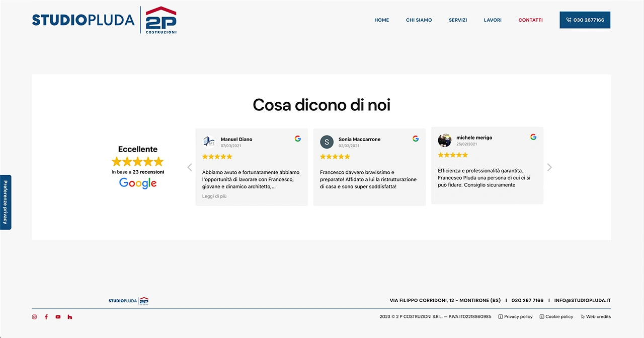Image resolution: width=644 pixels, height=338 pixels.
Task: Click the footer address Via Filippo Corridoni
Action: (445, 300)
